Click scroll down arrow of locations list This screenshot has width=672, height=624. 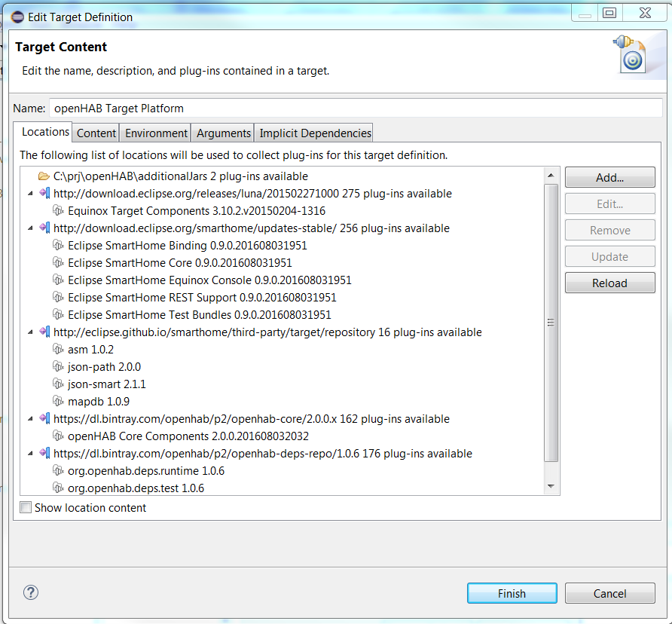551,486
